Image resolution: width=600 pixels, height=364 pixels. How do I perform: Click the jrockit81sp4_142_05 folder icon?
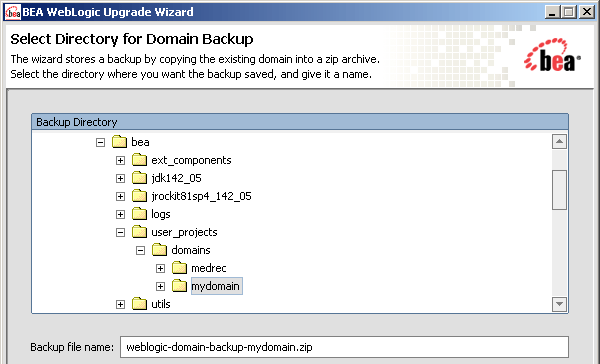point(139,196)
